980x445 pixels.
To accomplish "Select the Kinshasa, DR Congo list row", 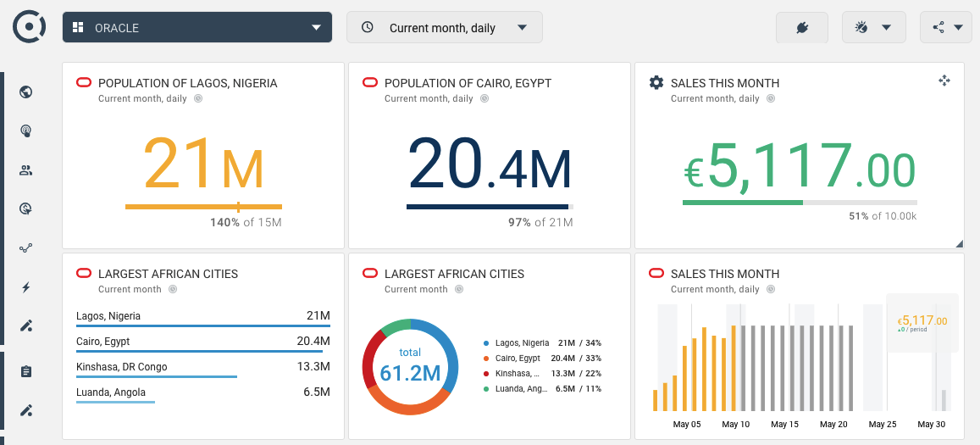I will tap(203, 368).
